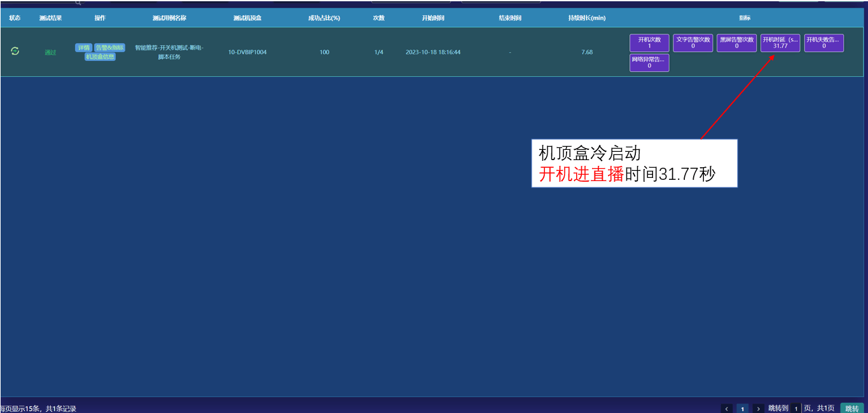
Task: Select the 黑屏告警次数 metric badge
Action: [x=736, y=43]
